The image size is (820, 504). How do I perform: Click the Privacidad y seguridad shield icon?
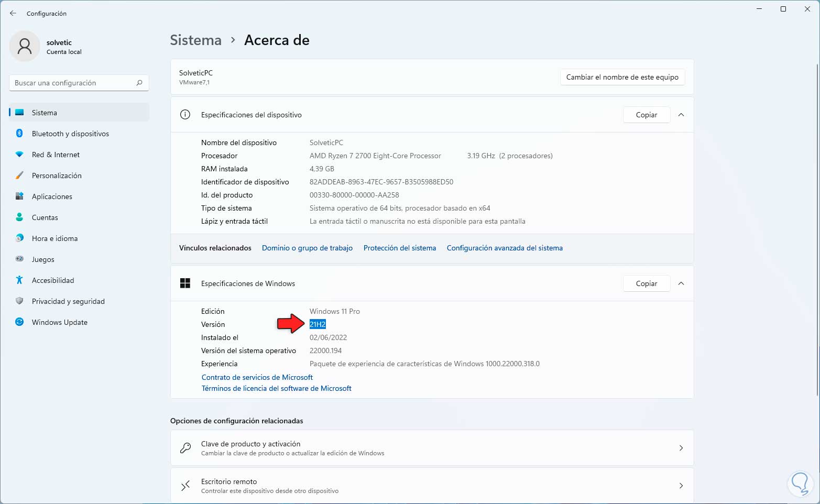tap(19, 301)
